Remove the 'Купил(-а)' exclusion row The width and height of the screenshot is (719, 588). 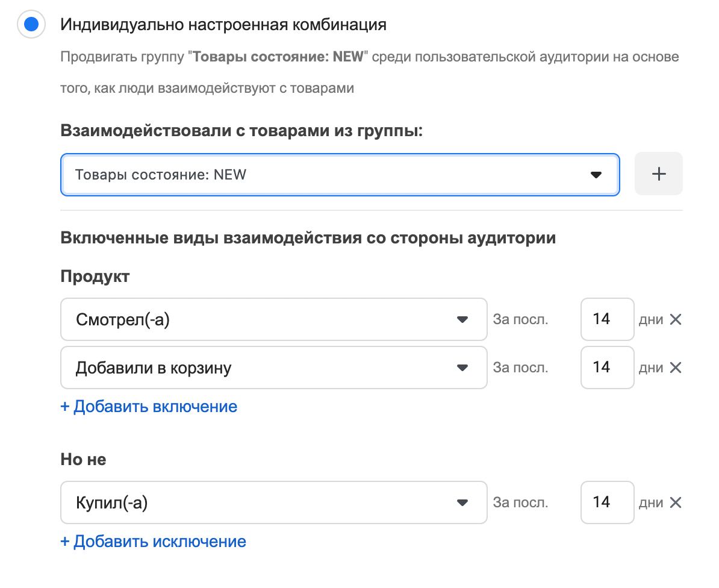click(676, 502)
